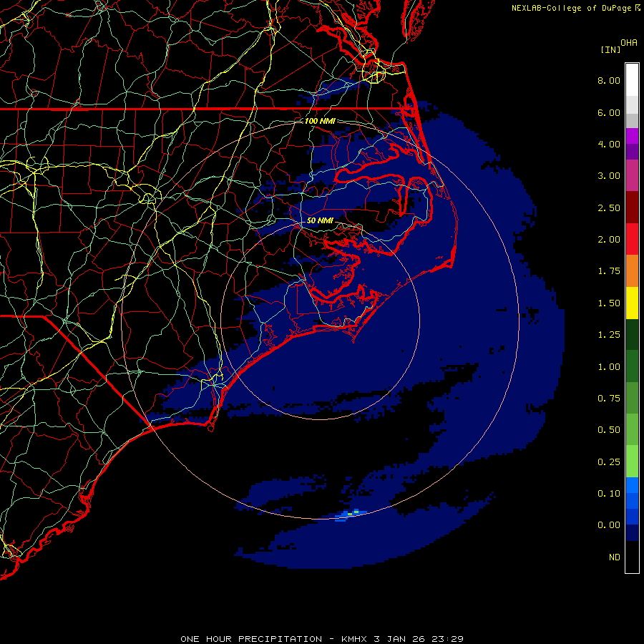644x644 pixels.
Task: Click the 1.00 legend value
Action: (609, 367)
